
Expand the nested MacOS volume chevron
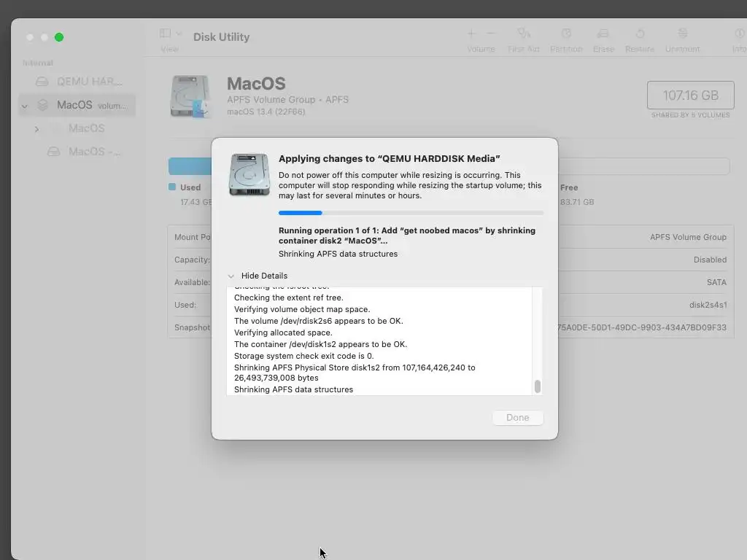tap(36, 129)
